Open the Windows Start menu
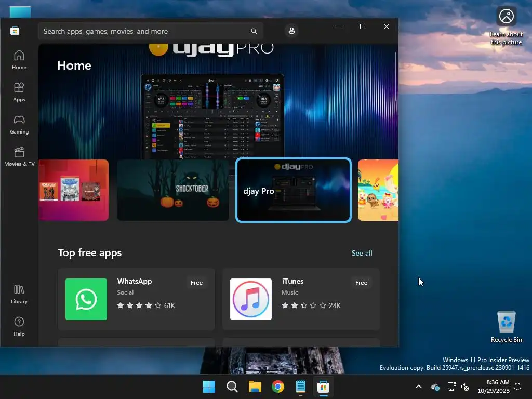The width and height of the screenshot is (532, 399). [209, 387]
